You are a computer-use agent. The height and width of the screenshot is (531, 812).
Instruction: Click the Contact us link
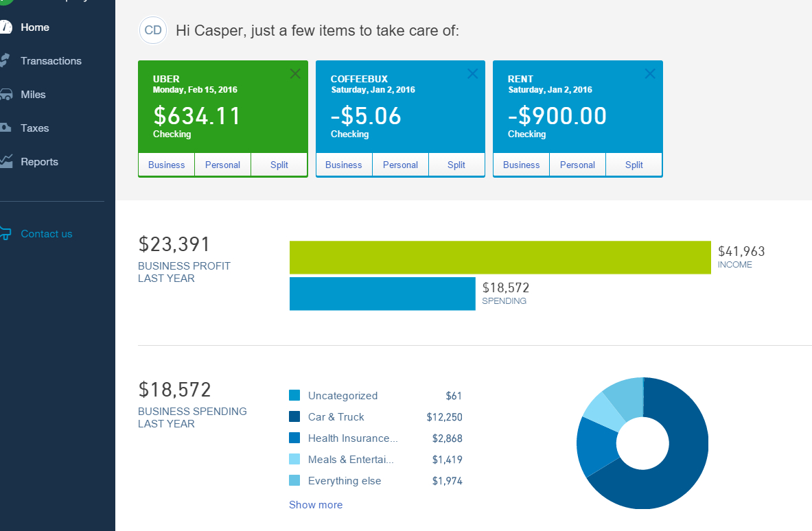click(46, 233)
